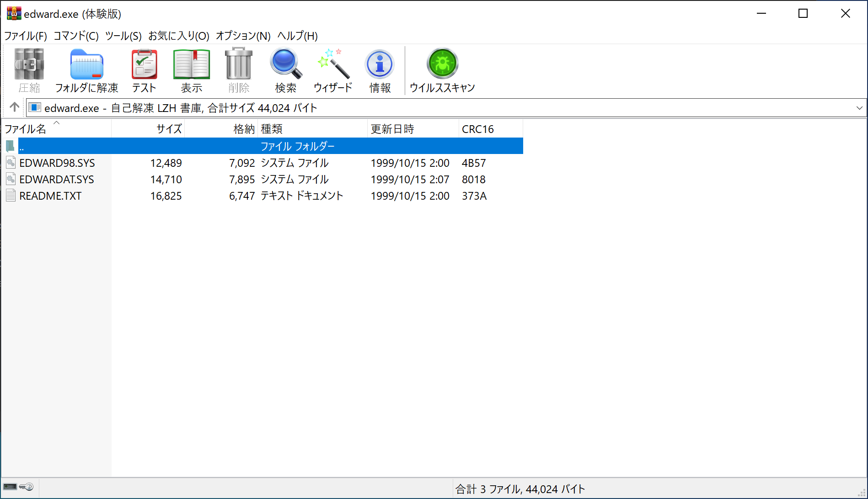Start the ウイルススキャン virus scan icon
868x499 pixels.
click(442, 64)
